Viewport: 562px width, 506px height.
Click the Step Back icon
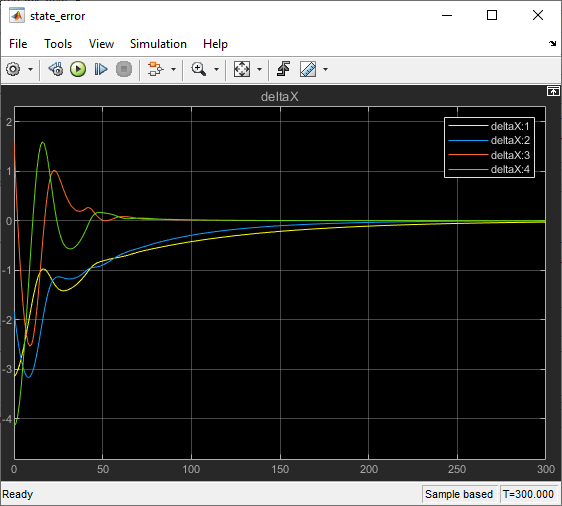56,69
